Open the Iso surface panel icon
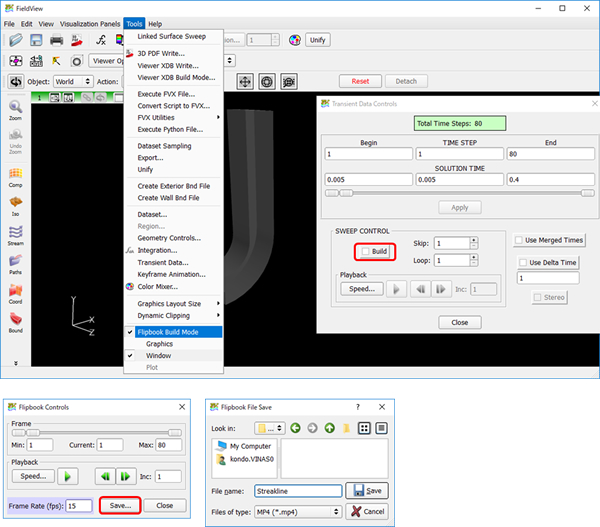 tap(15, 203)
